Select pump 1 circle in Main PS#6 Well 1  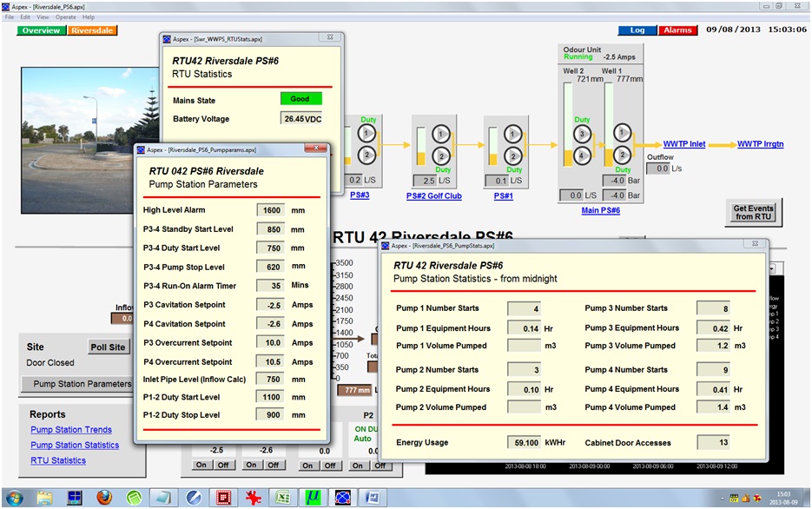[x=622, y=133]
